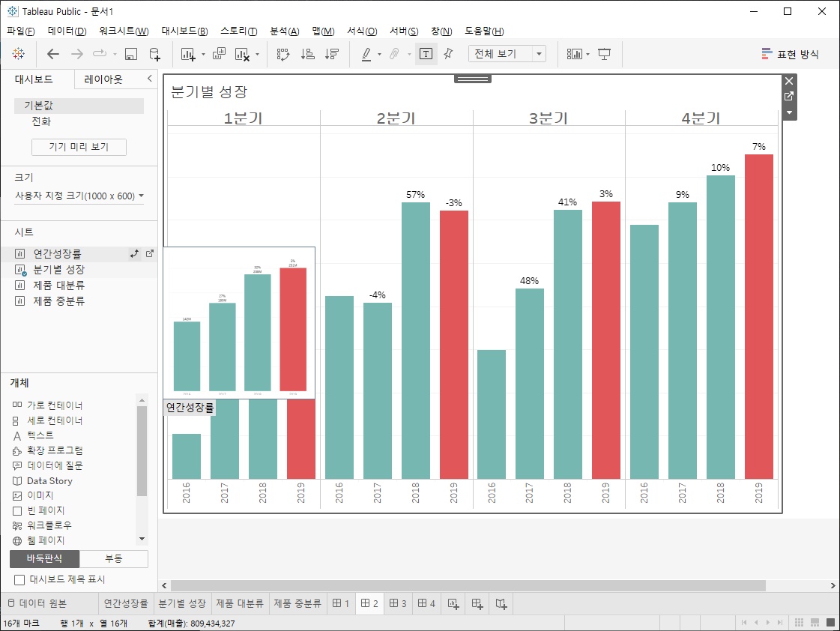Viewport: 840px width, 631px height.
Task: Click the redo forward arrow
Action: point(77,53)
